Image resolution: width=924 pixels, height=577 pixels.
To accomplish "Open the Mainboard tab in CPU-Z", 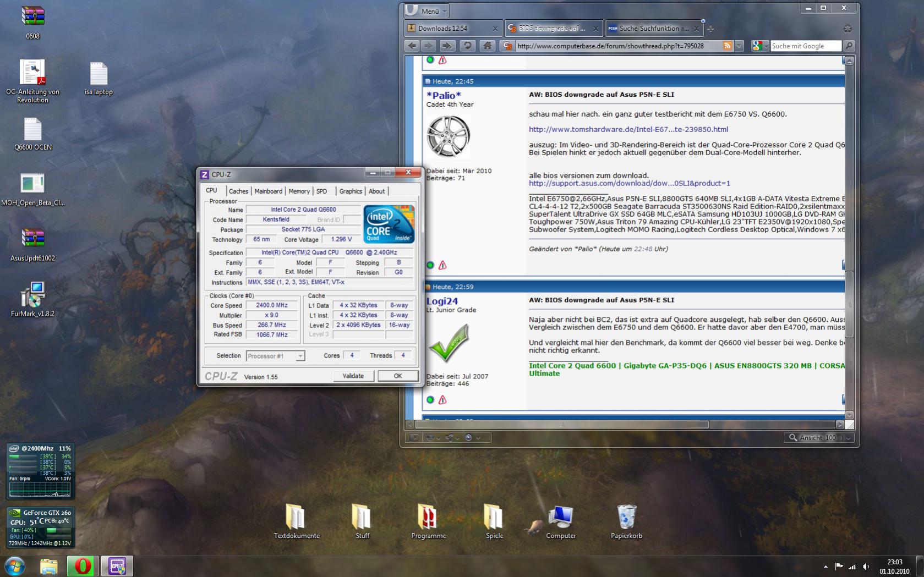I will coord(268,191).
